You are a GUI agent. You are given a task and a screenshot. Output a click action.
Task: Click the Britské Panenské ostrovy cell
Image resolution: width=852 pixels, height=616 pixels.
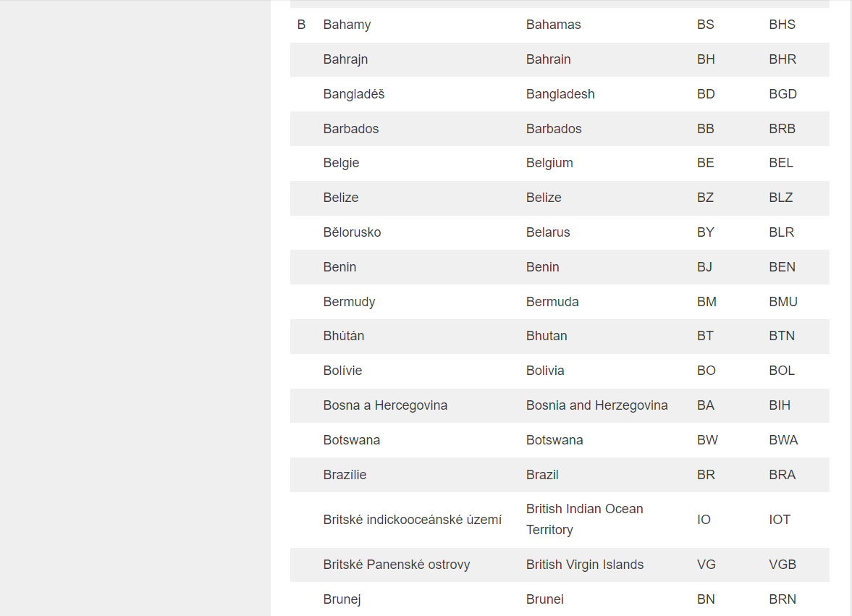[396, 565]
